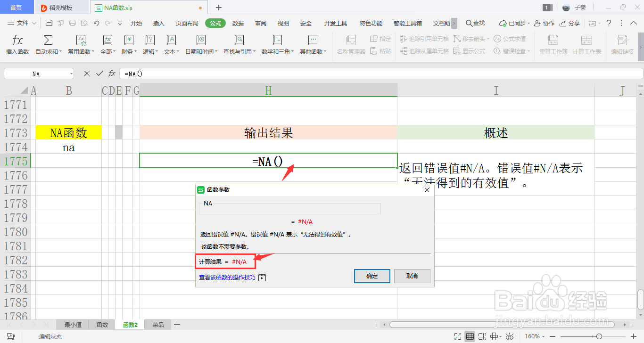
Task: Click the 取消 button in the dialog
Action: coord(412,276)
